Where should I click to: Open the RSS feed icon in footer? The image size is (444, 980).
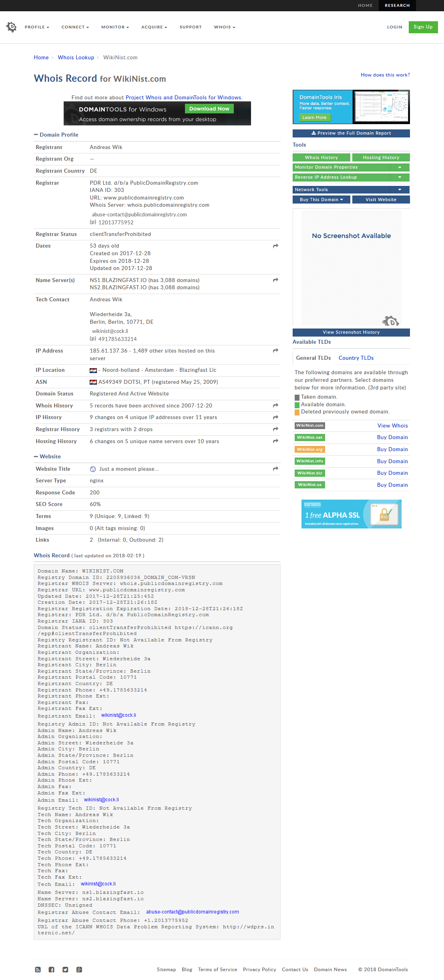coord(38,970)
